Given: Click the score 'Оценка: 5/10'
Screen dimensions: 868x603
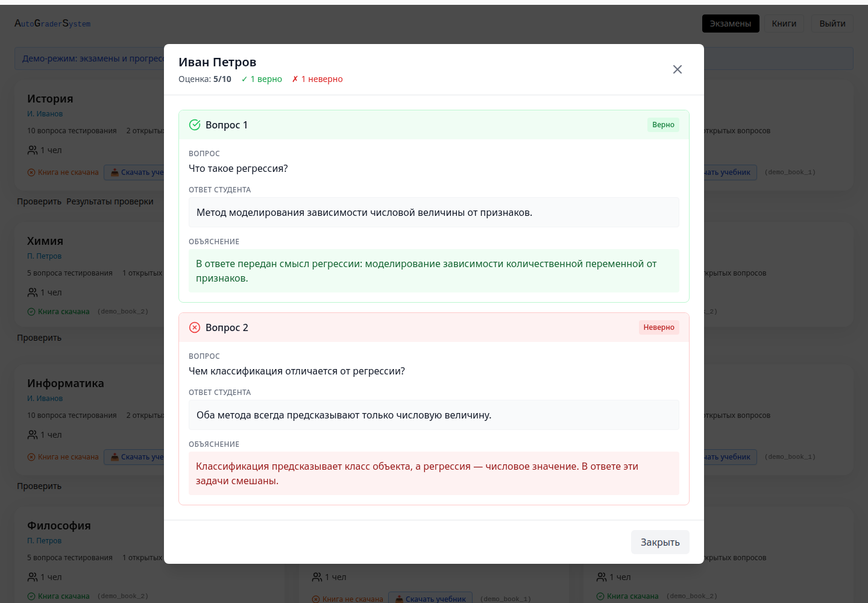Looking at the screenshot, I should point(205,79).
